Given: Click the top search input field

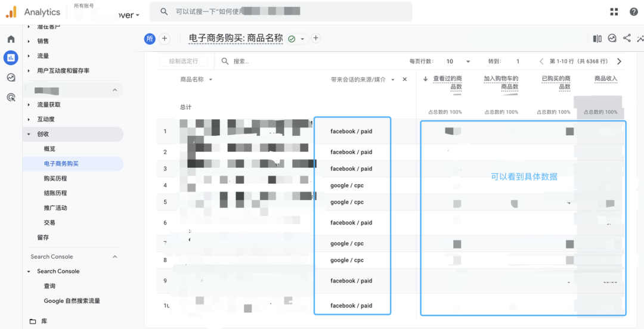Looking at the screenshot, I should point(281,11).
